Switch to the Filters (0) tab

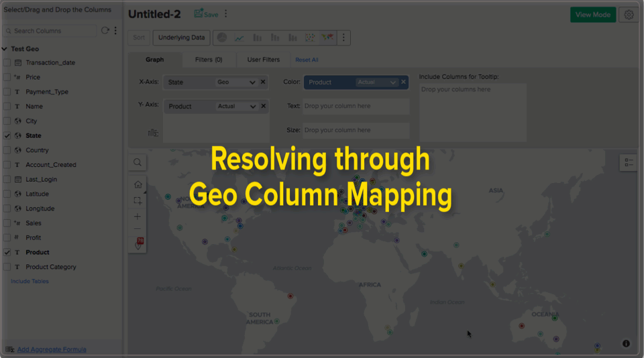[209, 60]
